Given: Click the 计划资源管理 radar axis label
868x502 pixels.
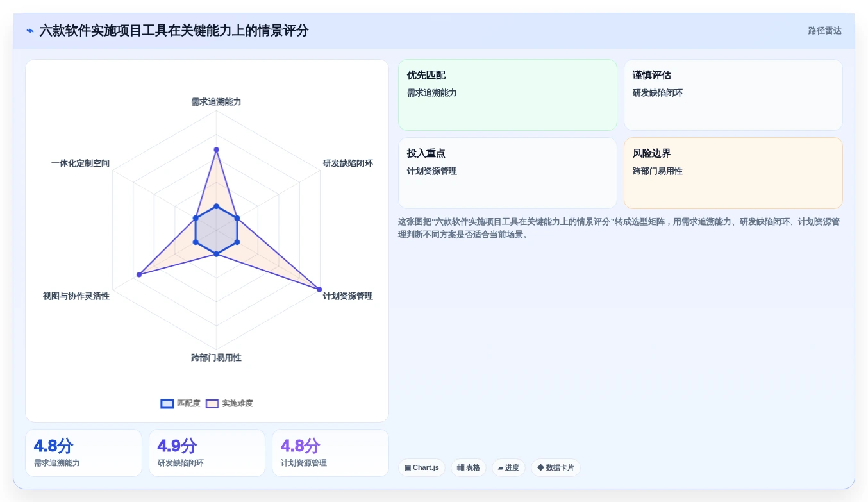Looking at the screenshot, I should [348, 296].
